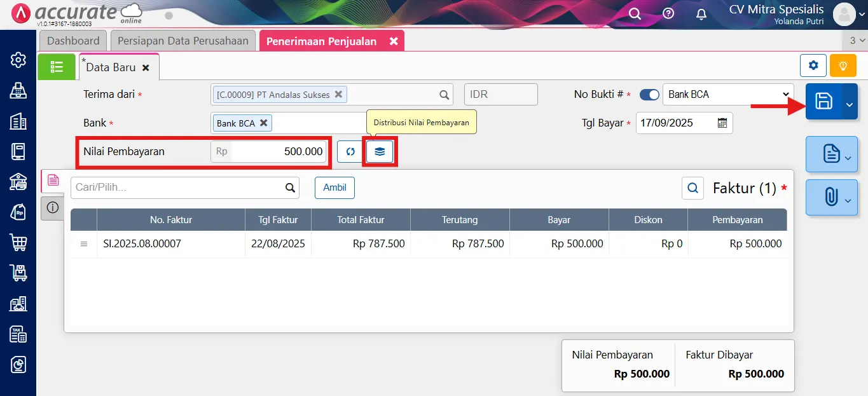Screen dimensions: 868x396
Task: Click the notifications bell in the top bar
Action: 701,13
